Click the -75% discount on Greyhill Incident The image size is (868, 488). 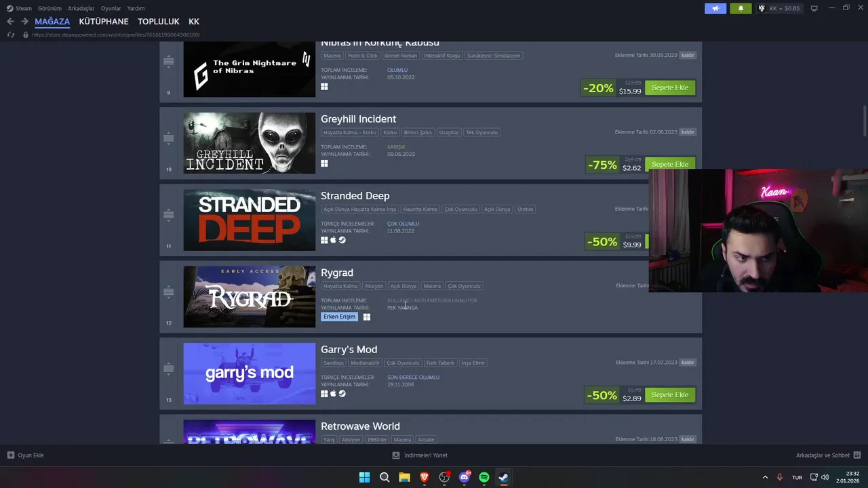602,165
